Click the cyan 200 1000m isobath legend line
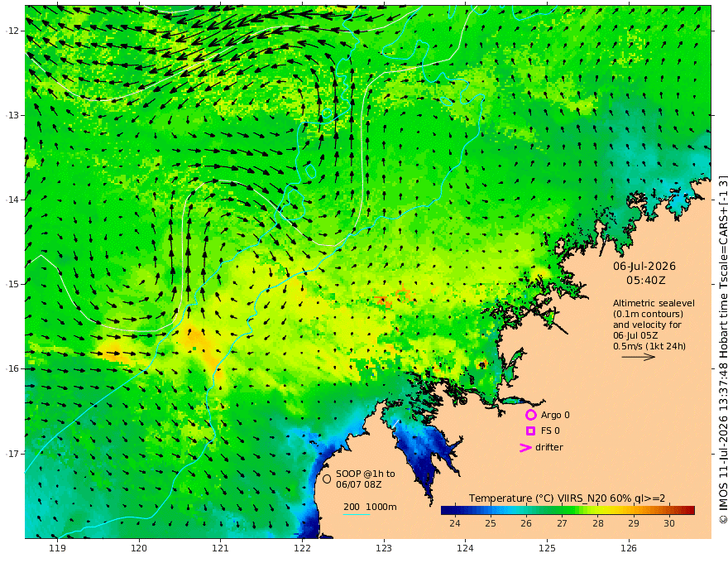728x563 pixels. [x=357, y=514]
